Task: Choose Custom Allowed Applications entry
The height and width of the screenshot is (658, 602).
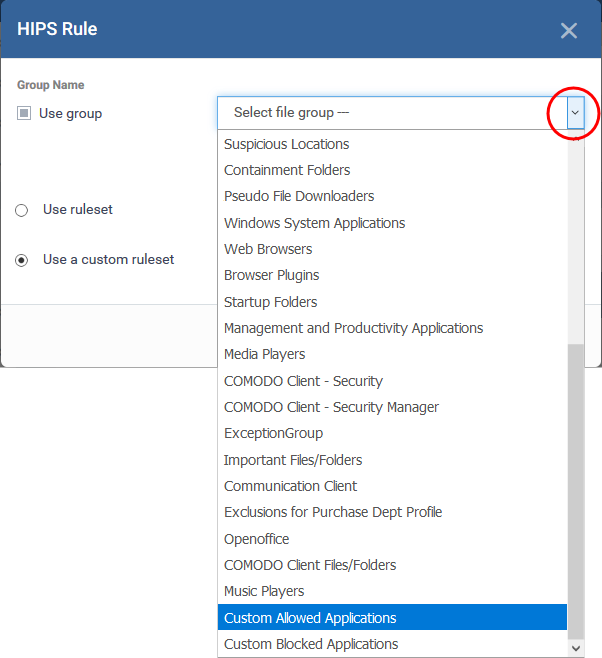Action: point(310,618)
